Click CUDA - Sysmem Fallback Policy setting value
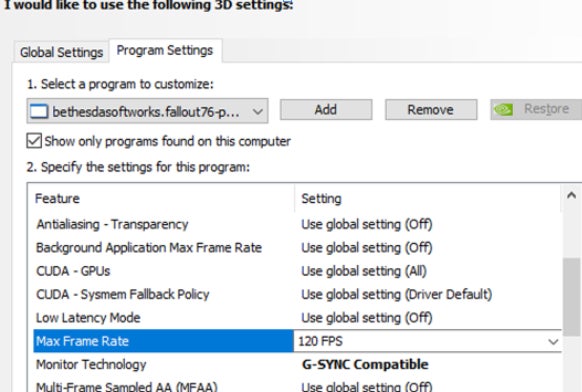The height and width of the screenshot is (392, 582). (396, 294)
